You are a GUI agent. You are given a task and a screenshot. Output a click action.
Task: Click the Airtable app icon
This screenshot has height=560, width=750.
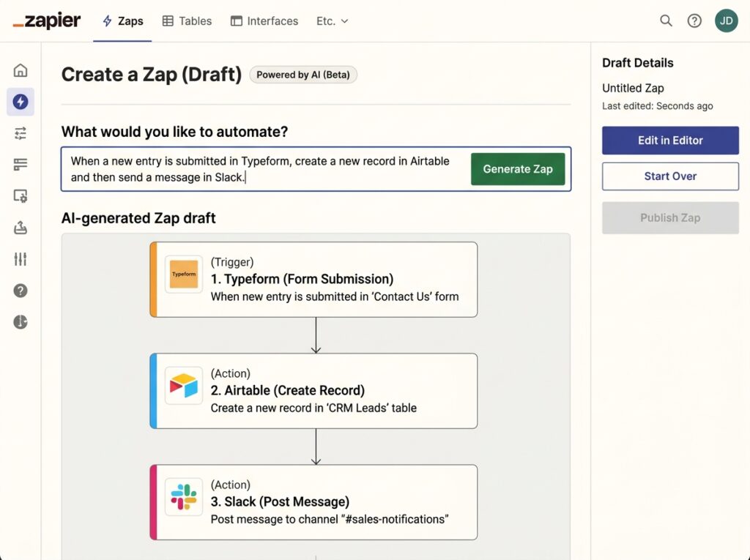(x=184, y=386)
